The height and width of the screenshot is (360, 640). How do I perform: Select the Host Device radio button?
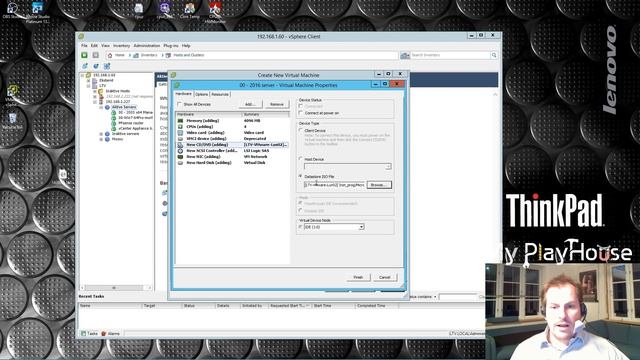pos(301,159)
